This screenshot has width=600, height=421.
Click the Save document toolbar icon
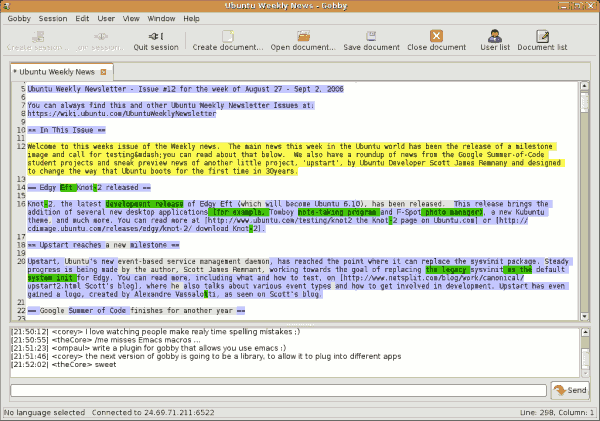coord(370,40)
